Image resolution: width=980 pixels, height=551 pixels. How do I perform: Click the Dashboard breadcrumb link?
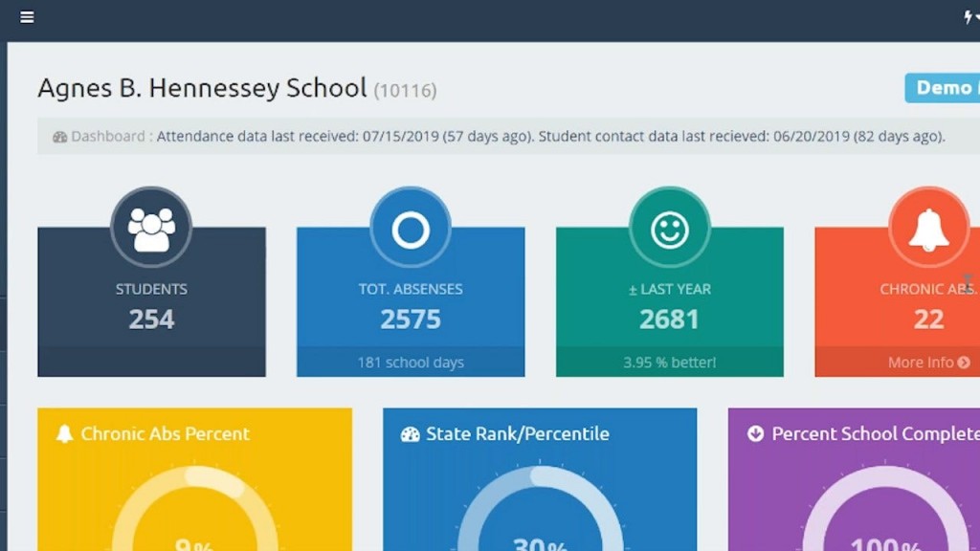(107, 137)
